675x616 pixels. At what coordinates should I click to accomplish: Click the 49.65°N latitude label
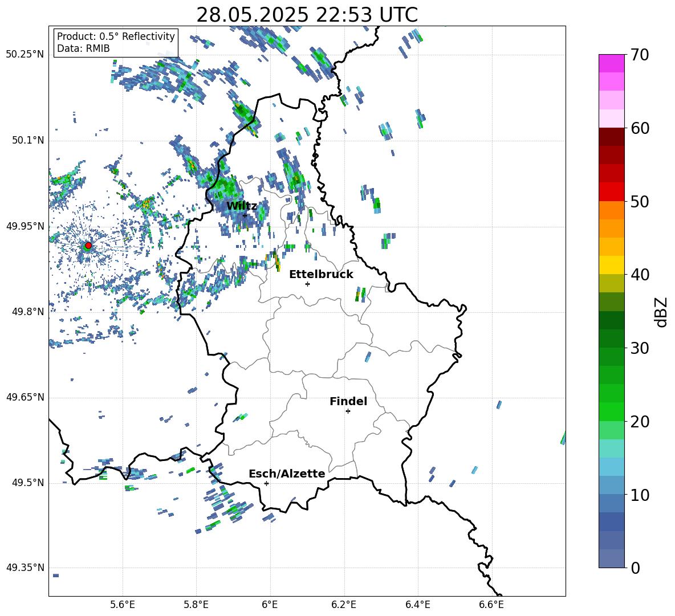25,397
